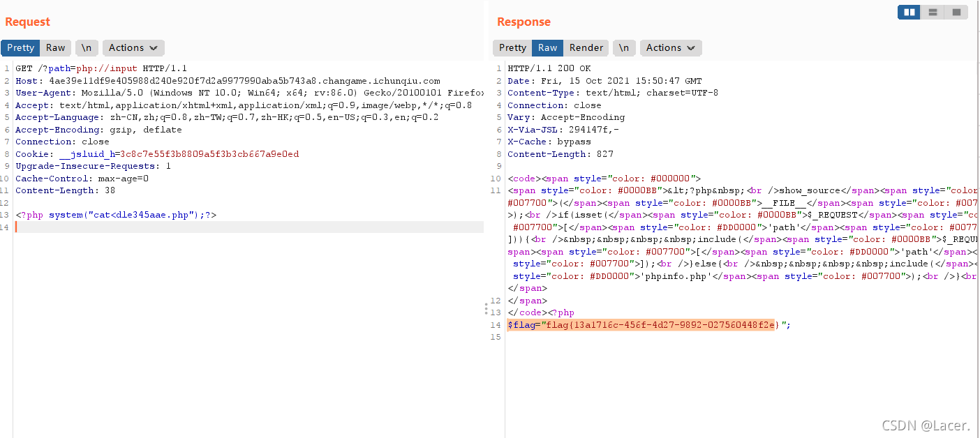
Task: Open the Request Actions dropdown
Action: [x=133, y=47]
